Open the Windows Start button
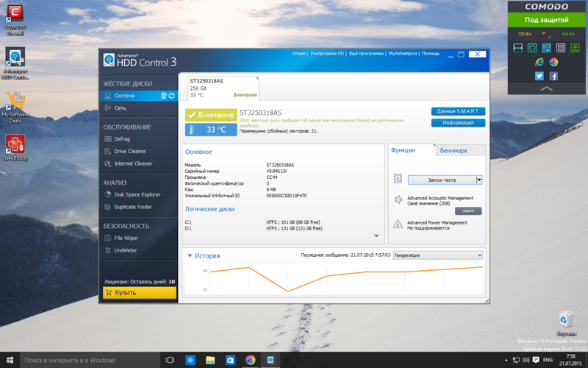Image resolution: width=588 pixels, height=368 pixels. point(10,360)
